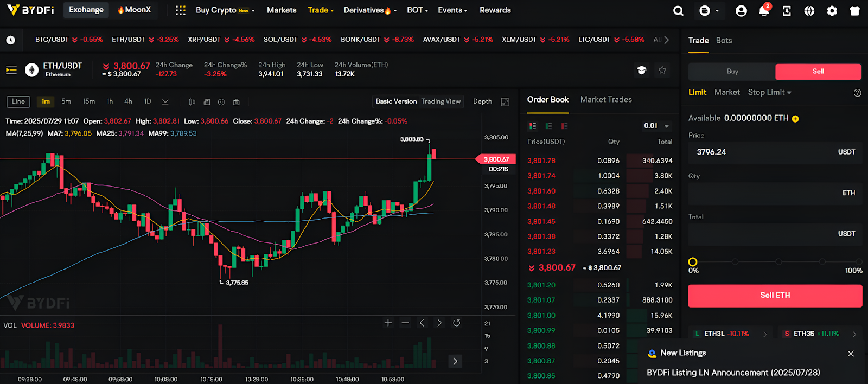Open the chart settings circle icon
868x384 pixels.
[221, 101]
